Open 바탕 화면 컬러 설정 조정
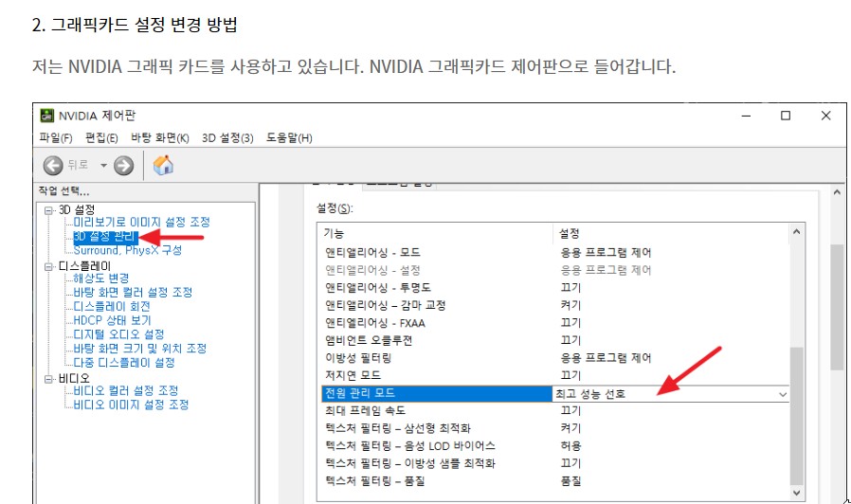This screenshot has width=851, height=504. pyautogui.click(x=133, y=293)
